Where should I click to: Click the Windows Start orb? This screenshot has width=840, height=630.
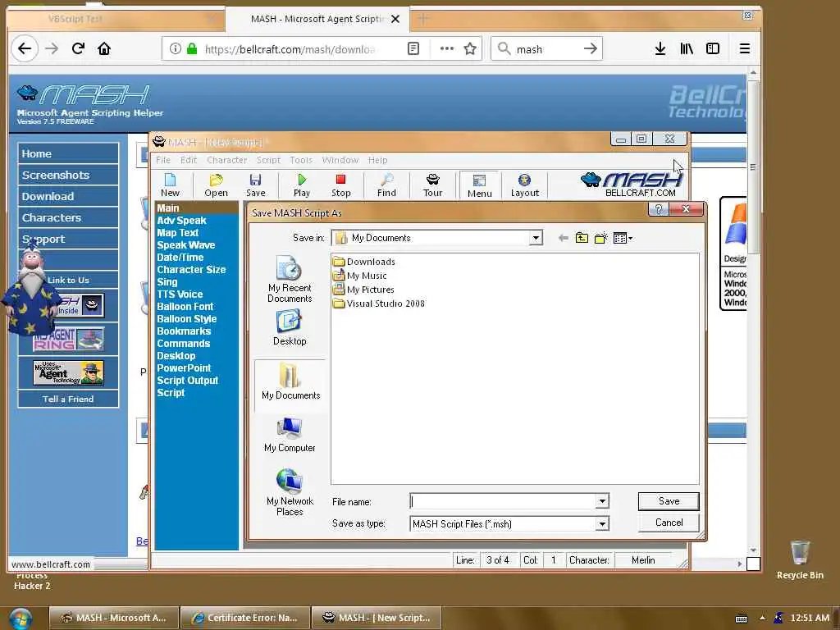click(x=20, y=618)
